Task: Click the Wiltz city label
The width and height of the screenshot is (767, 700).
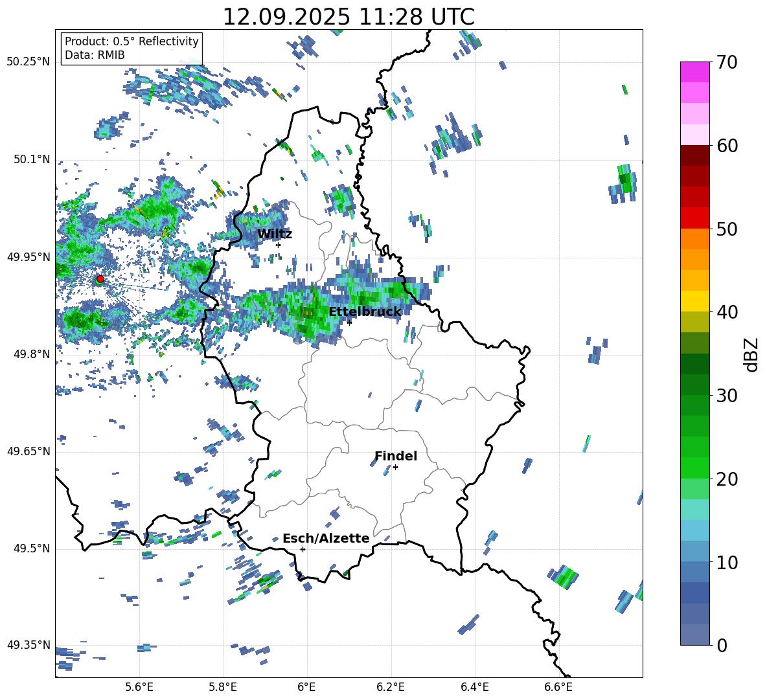Action: (x=275, y=234)
